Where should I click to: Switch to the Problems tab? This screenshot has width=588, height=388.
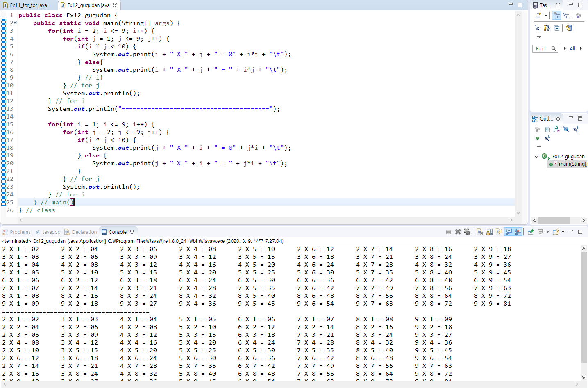pyautogui.click(x=16, y=232)
